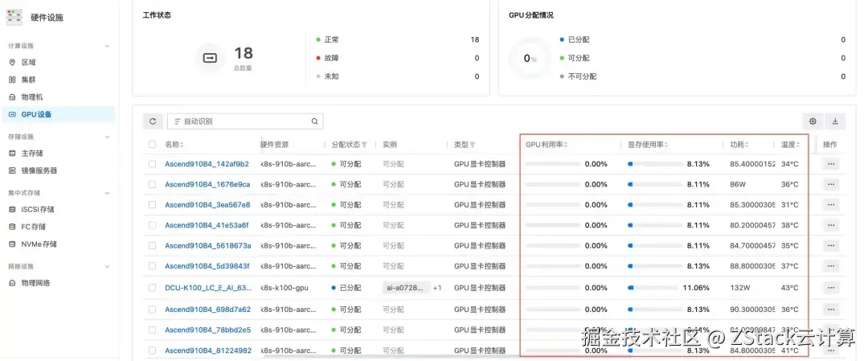
Task: Collapse the 存储设施 sidebar section
Action: click(x=108, y=137)
